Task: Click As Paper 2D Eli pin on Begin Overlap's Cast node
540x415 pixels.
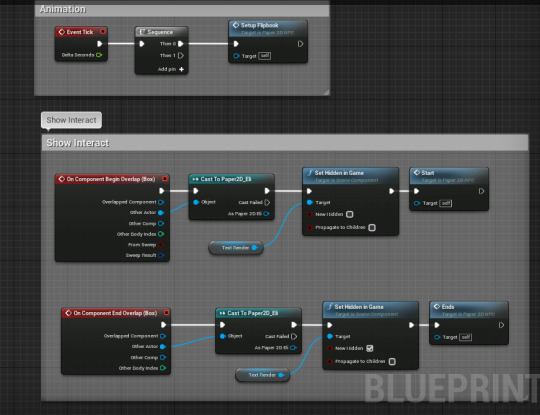Action: coord(266,214)
